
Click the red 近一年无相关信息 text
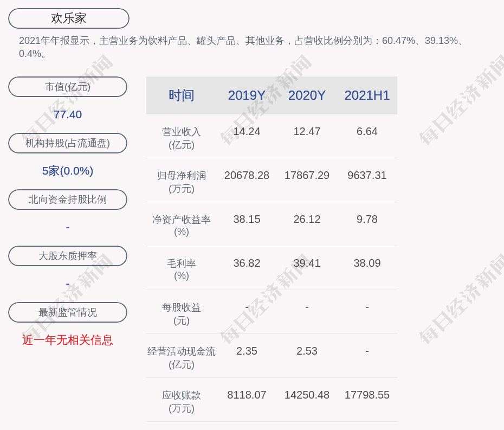[68, 340]
